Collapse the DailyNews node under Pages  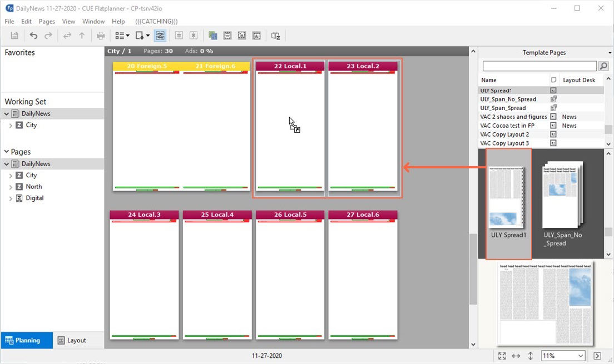click(6, 164)
